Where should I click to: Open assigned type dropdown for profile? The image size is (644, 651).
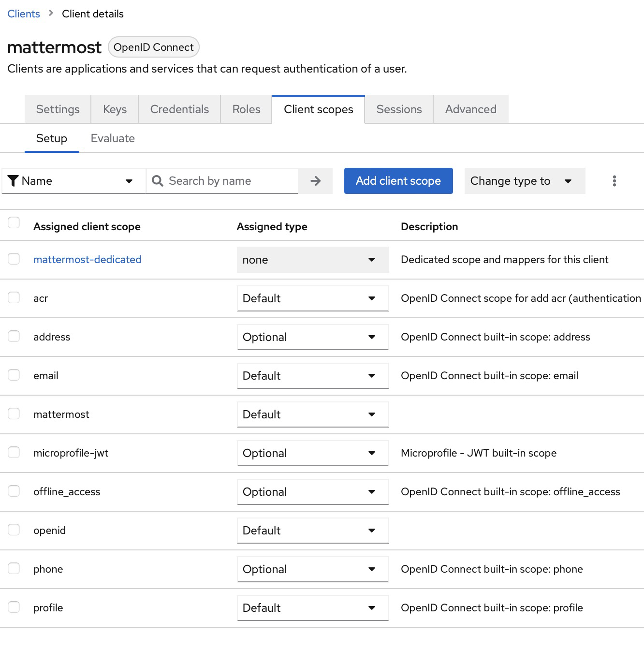coord(313,608)
